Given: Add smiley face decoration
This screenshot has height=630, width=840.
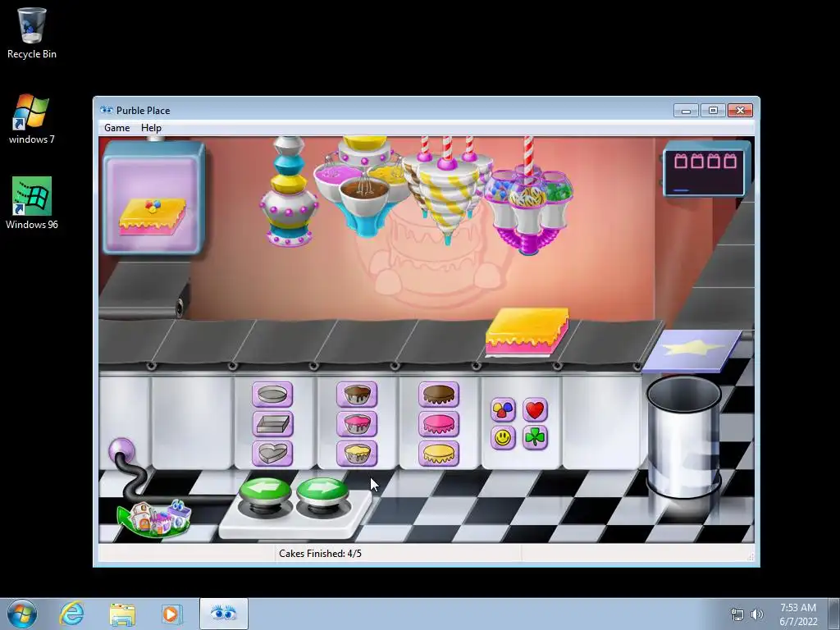Looking at the screenshot, I should 503,438.
